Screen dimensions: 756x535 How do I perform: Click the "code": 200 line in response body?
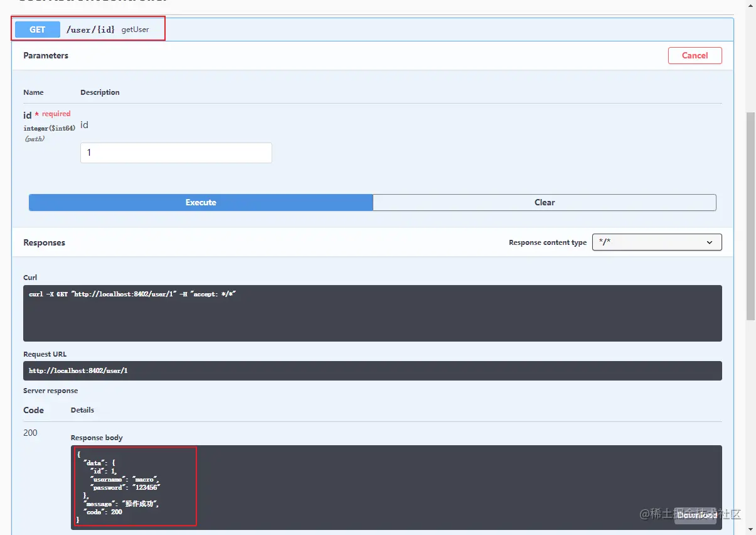(x=103, y=512)
